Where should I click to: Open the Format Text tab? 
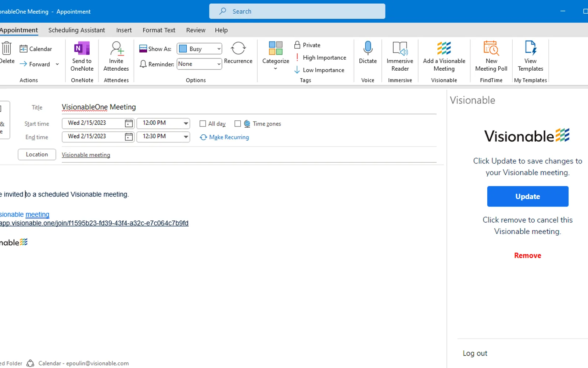point(159,30)
